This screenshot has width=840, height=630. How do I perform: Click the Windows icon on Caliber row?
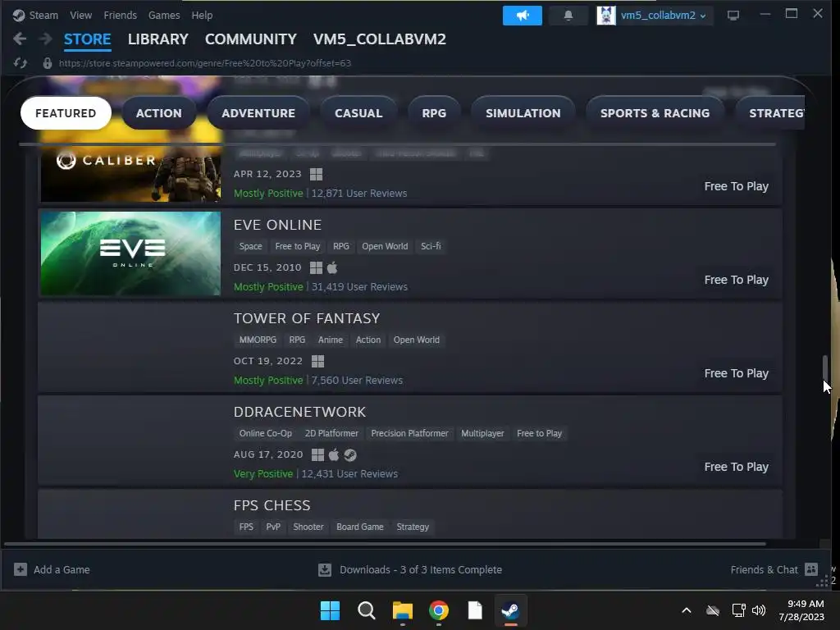coord(316,174)
